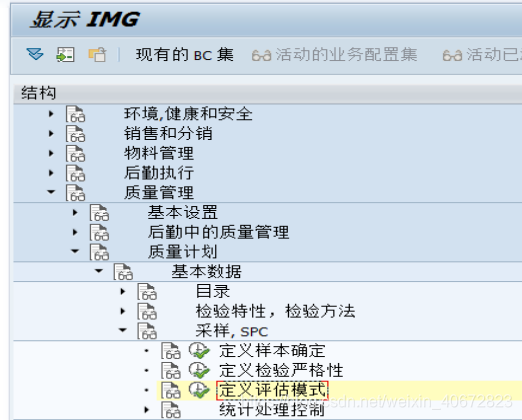Open documentation icon for 定义检验严格性

171,370
